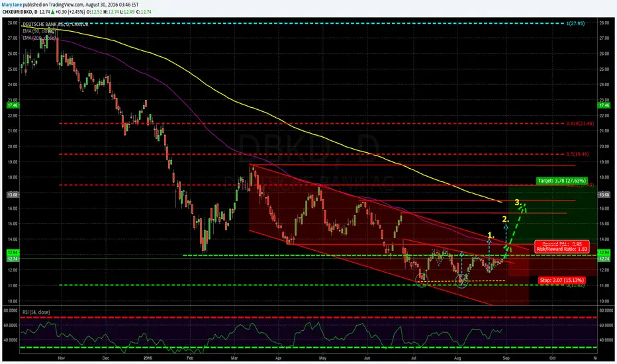Click the 2016 label on the time axis
The width and height of the screenshot is (617, 364).
pyautogui.click(x=148, y=358)
